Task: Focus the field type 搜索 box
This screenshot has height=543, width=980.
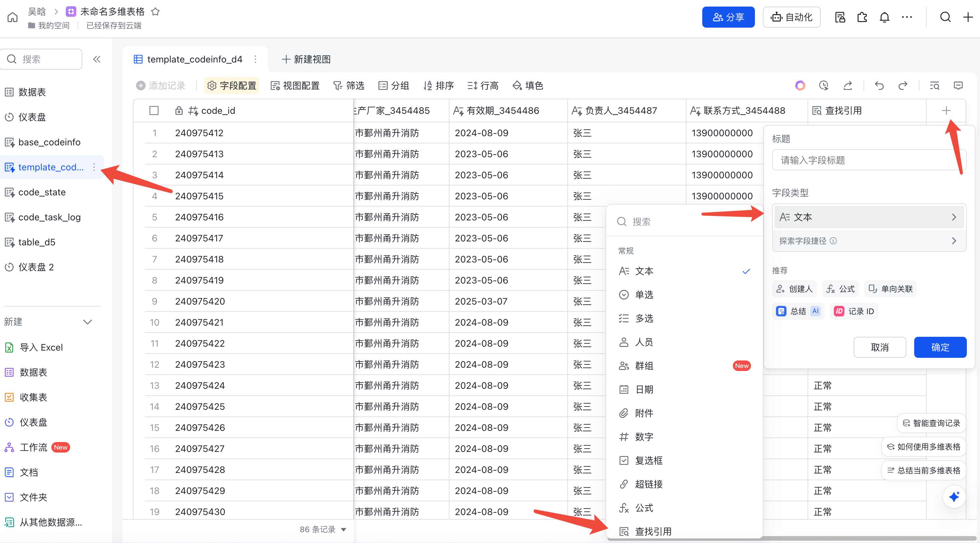Action: (684, 222)
